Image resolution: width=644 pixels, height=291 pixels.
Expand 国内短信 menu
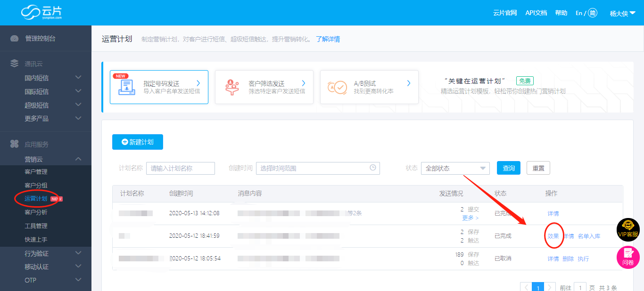pyautogui.click(x=78, y=77)
